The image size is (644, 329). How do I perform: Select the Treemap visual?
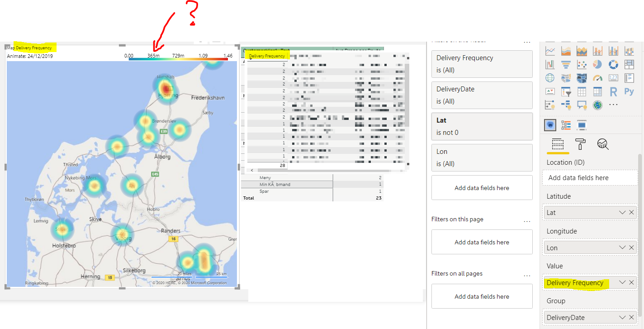(629, 65)
